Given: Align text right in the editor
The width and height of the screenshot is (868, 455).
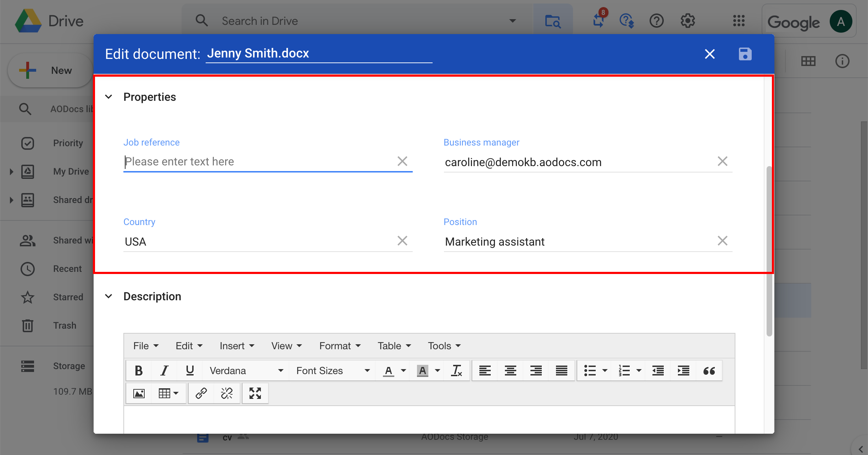Looking at the screenshot, I should click(x=536, y=371).
